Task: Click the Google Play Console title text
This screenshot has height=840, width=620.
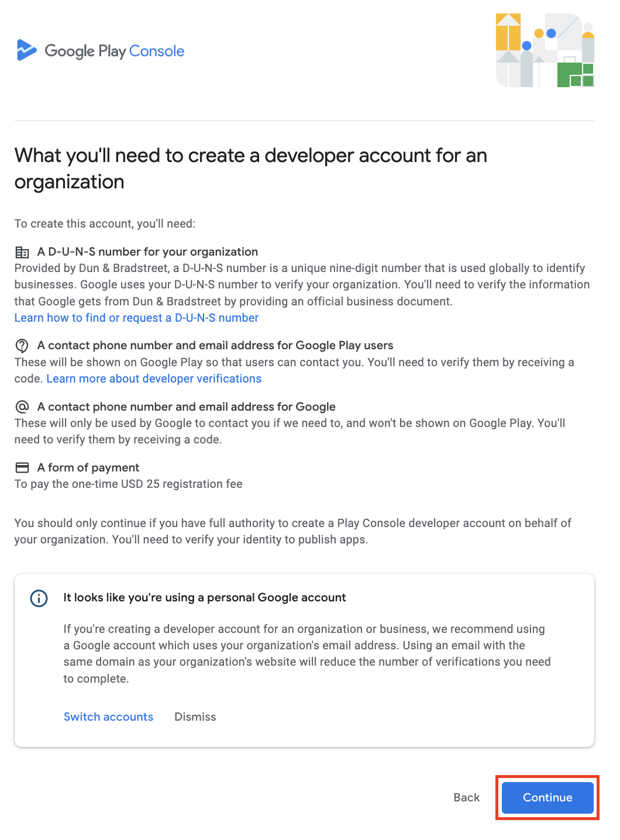Action: (115, 51)
